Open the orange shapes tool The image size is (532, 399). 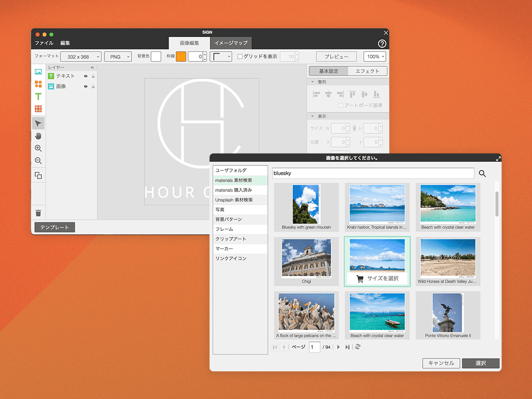[38, 84]
